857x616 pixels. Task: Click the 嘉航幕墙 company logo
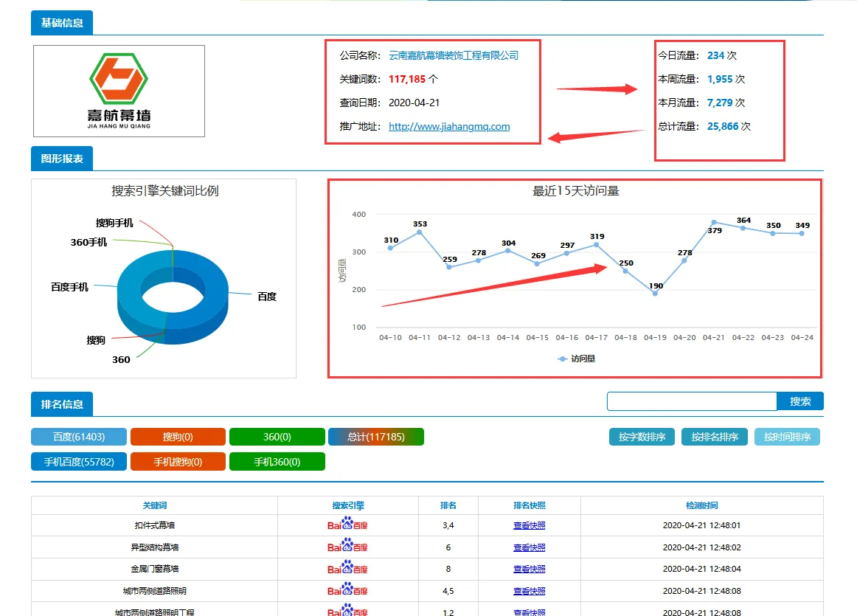[x=118, y=91]
